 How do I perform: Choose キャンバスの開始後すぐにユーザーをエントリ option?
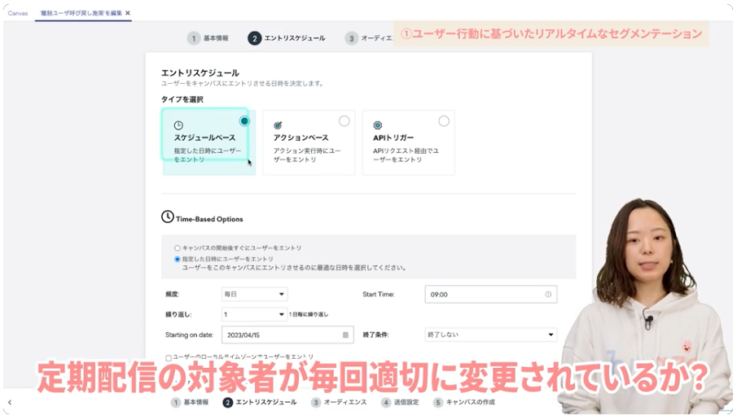tap(177, 247)
